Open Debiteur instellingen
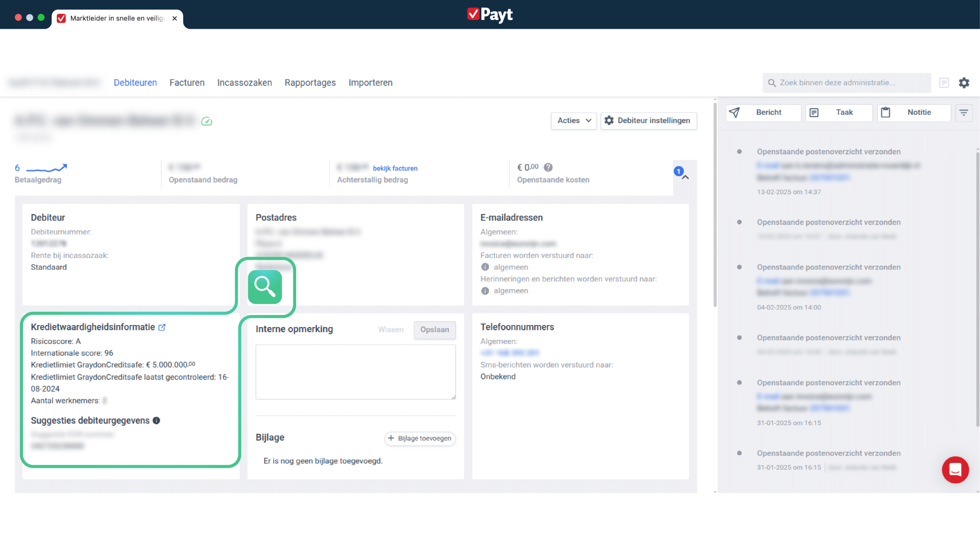The height and width of the screenshot is (551, 980). coord(648,121)
